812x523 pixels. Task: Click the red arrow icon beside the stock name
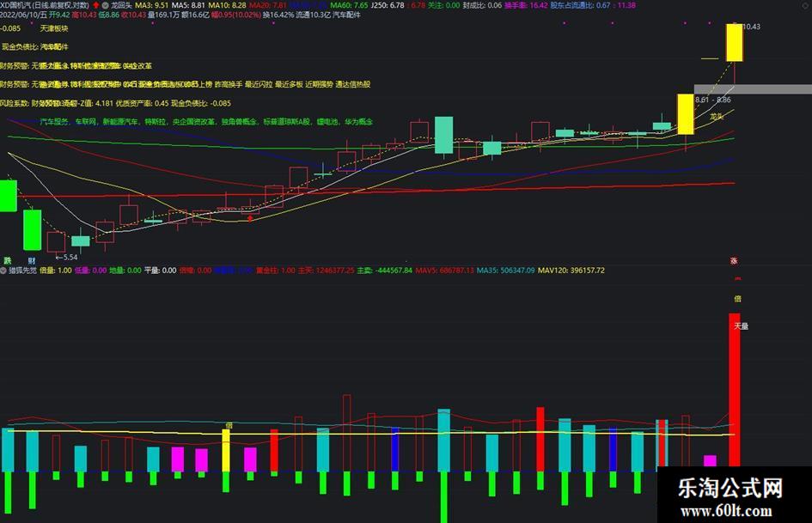pos(95,5)
